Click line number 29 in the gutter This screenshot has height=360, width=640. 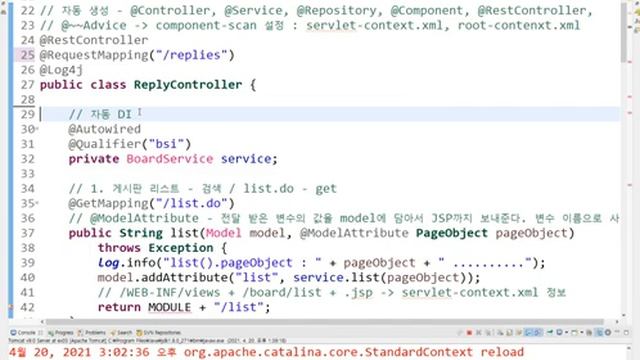[27, 114]
